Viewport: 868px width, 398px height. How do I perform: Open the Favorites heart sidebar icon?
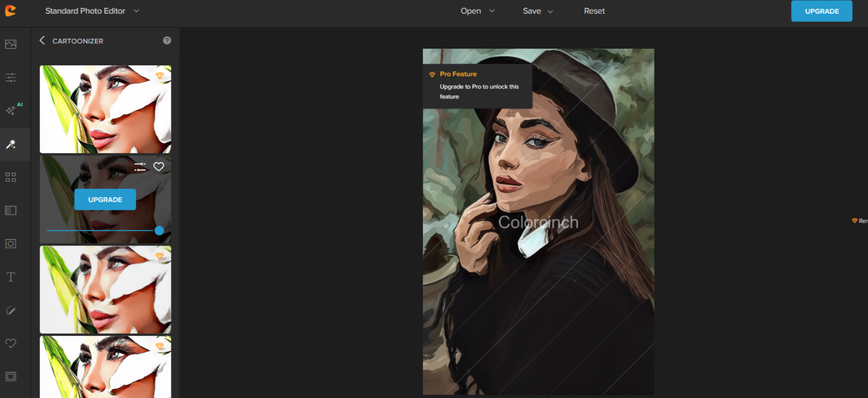tap(10, 343)
